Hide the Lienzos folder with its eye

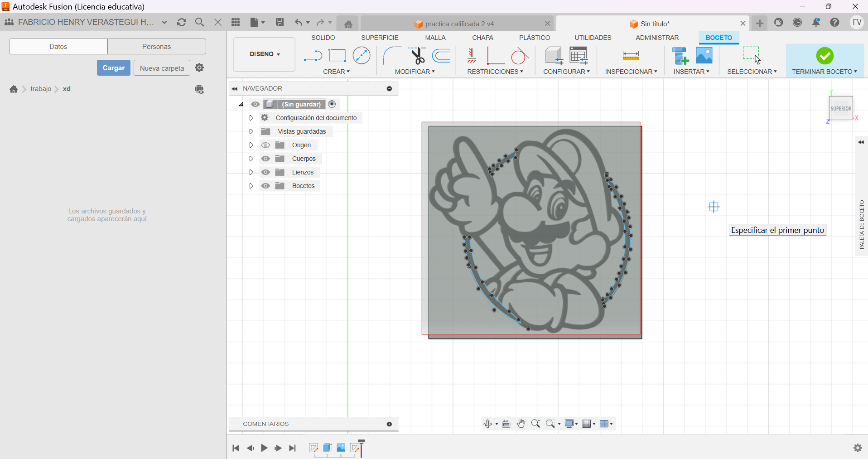point(265,172)
